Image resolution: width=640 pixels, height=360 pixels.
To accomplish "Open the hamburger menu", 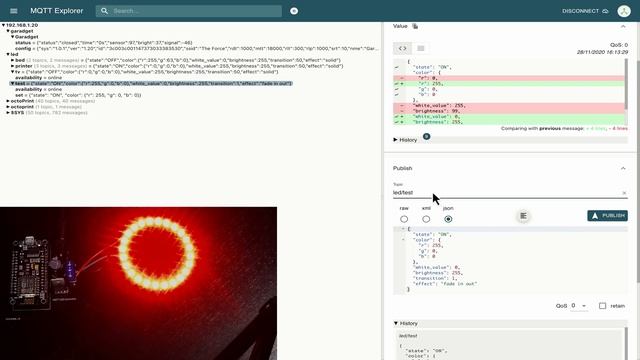I will (x=13, y=11).
